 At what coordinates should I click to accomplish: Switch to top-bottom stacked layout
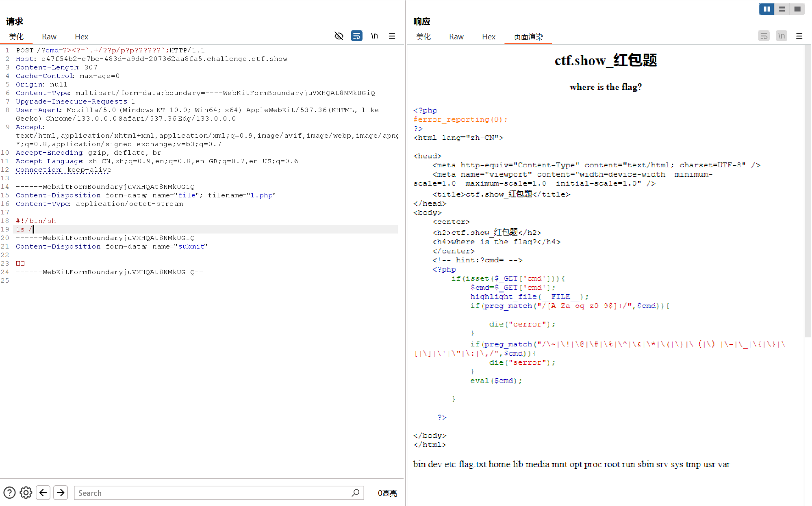[782, 9]
